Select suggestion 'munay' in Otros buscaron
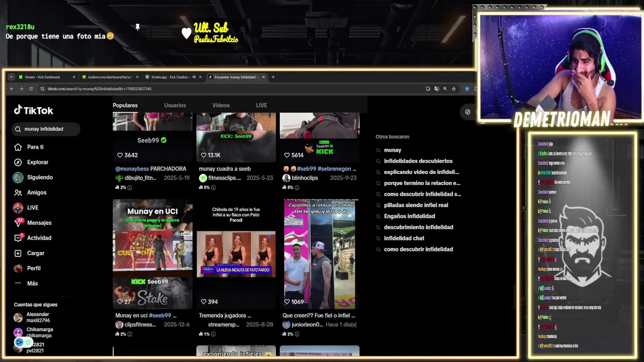 click(392, 150)
